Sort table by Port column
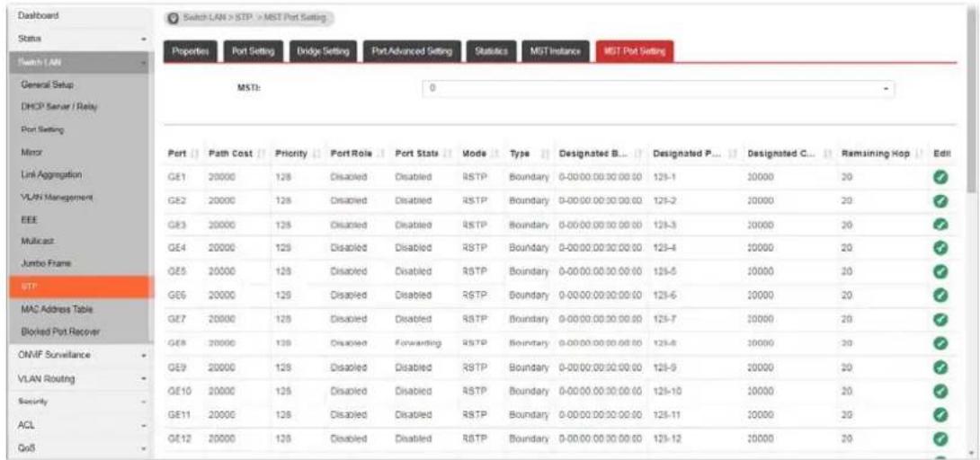Screen dimensions: 980x460 point(183,154)
